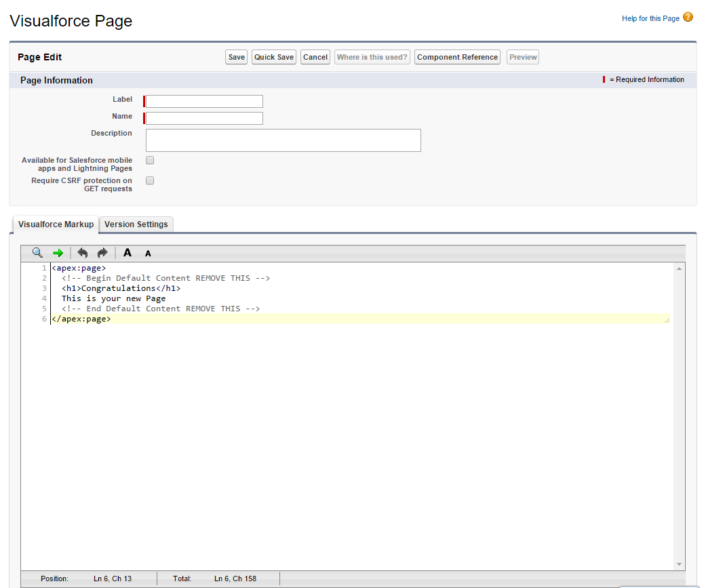This screenshot has height=588, width=704.
Task: Click the orange help question mark icon
Action: point(688,18)
